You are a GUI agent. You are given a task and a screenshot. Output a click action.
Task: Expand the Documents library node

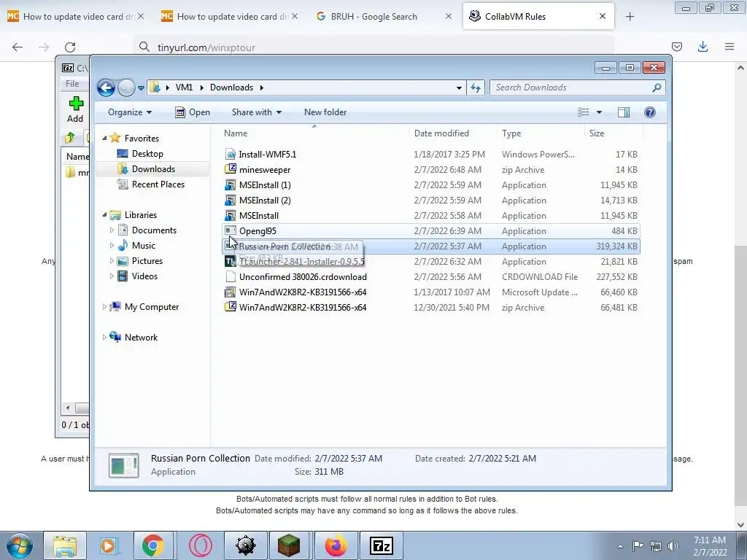[x=112, y=230]
